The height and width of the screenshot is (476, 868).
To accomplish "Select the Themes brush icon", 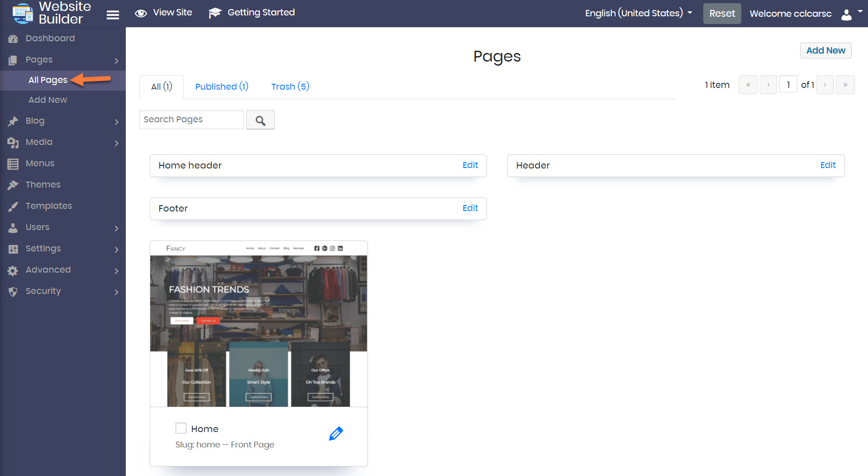I will coord(13,184).
